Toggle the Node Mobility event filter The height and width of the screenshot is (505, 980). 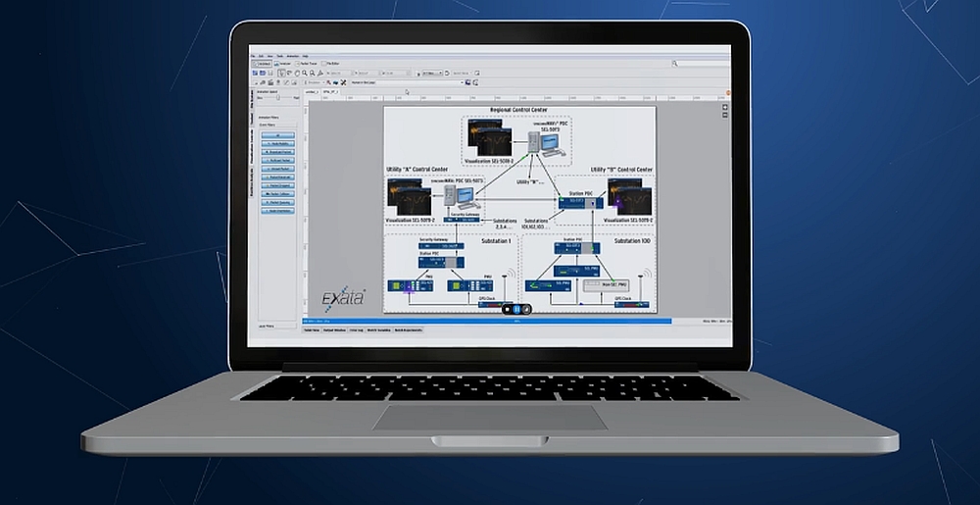(x=275, y=142)
